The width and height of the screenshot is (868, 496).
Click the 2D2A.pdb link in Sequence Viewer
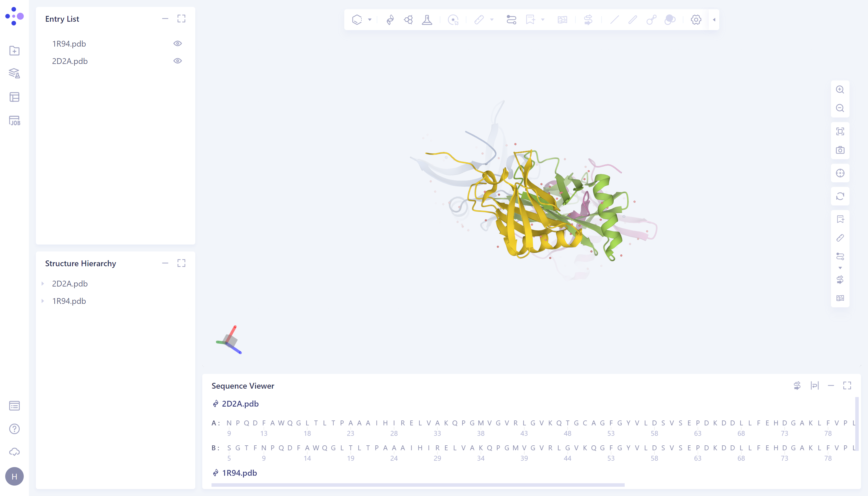pos(240,404)
